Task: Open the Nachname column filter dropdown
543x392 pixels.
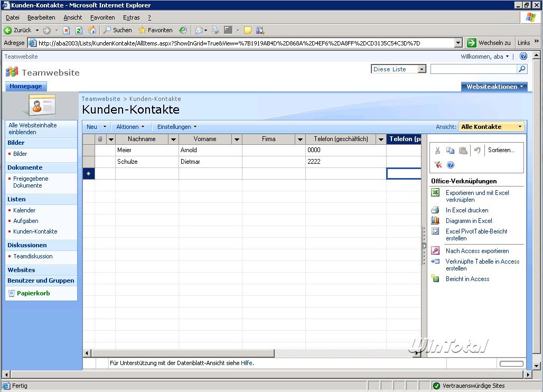Action: (x=173, y=139)
